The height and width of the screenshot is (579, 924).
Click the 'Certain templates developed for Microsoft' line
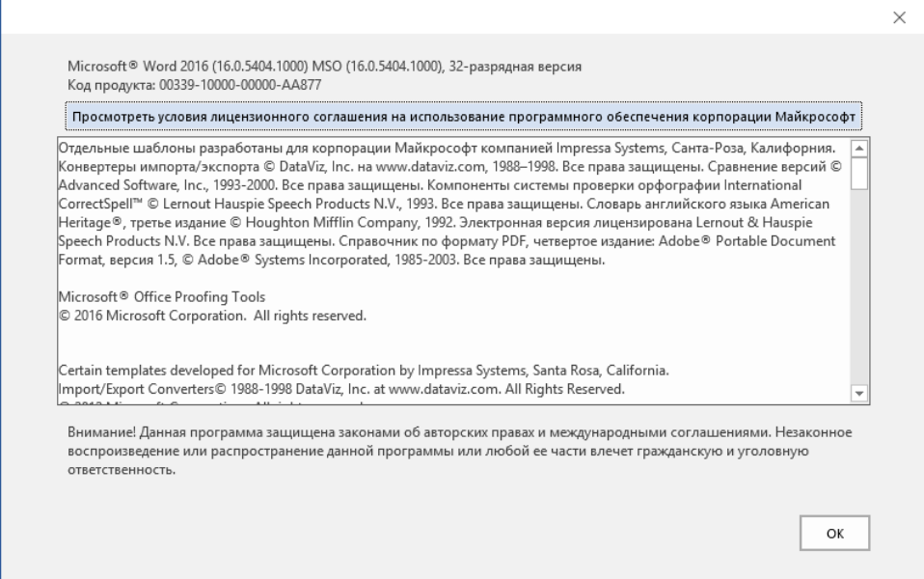pyautogui.click(x=364, y=371)
